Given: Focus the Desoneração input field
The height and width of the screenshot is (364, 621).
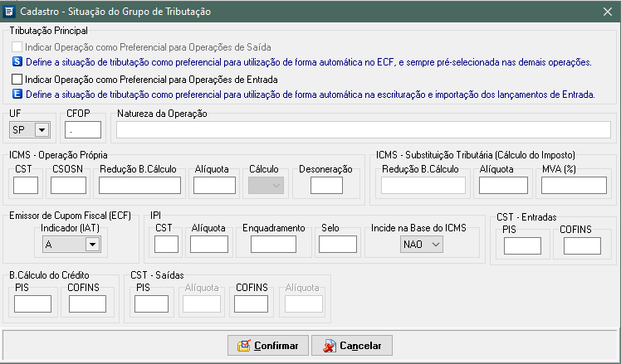Looking at the screenshot, I should 326,186.
